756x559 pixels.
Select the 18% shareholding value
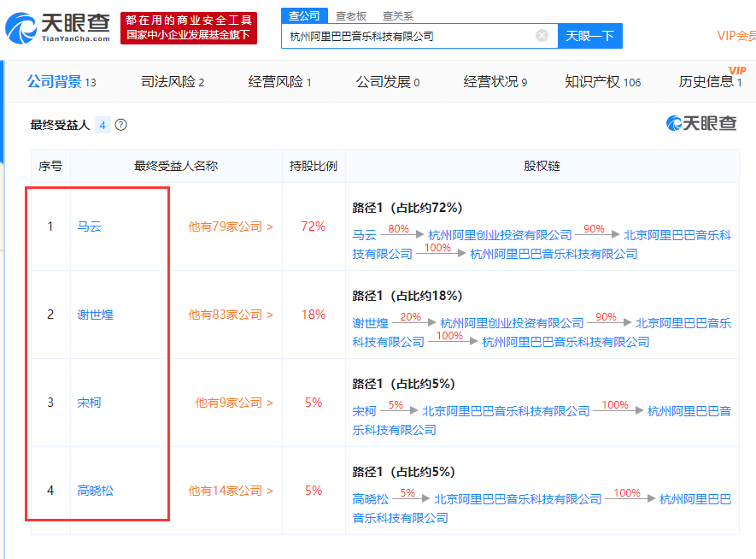[x=314, y=315]
